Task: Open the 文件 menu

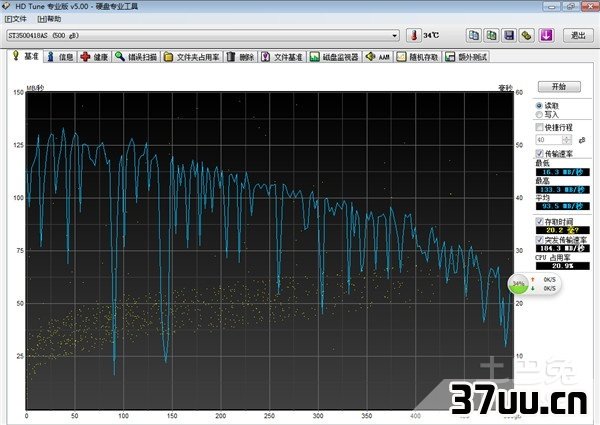Action: (16, 19)
